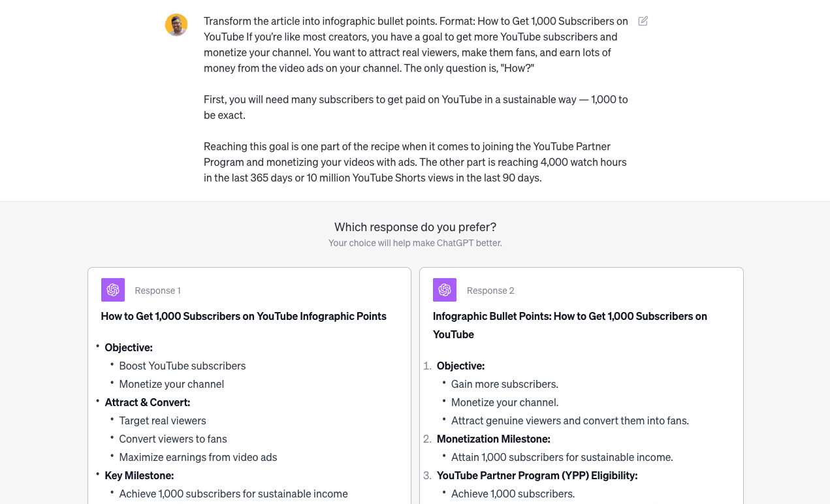Screen dimensions: 830x504
Task: Click the edit prompt pencil icon
Action: [642, 21]
